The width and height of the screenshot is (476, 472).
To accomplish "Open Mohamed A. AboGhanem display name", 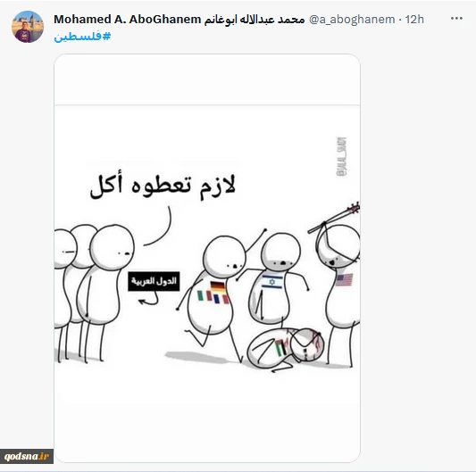I will click(127, 20).
